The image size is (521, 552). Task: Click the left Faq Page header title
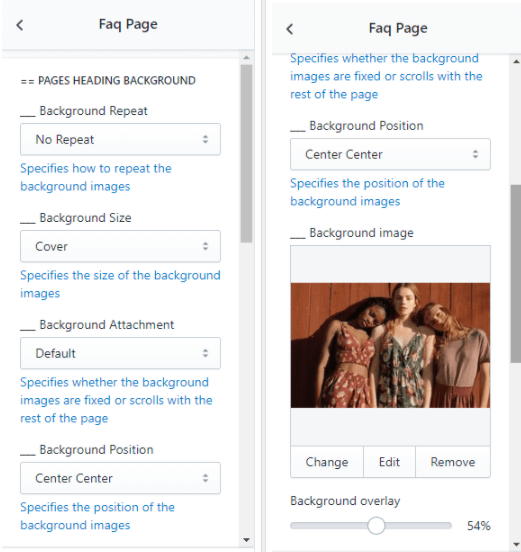[x=128, y=25]
